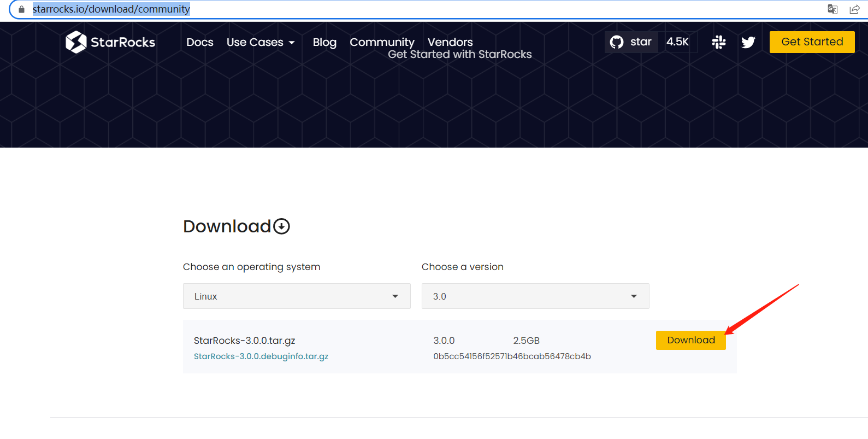Open the GitHub star link

(631, 42)
